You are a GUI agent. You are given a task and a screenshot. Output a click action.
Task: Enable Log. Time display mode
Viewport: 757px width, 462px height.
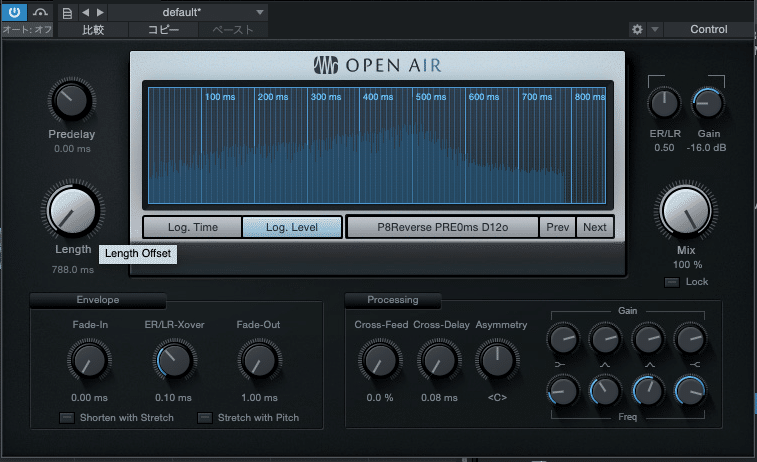pos(193,227)
